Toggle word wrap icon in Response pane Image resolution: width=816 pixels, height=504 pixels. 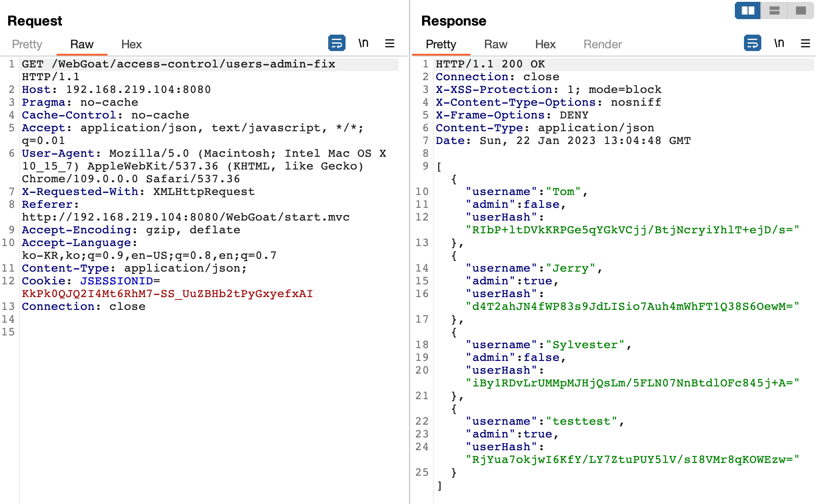[x=752, y=43]
